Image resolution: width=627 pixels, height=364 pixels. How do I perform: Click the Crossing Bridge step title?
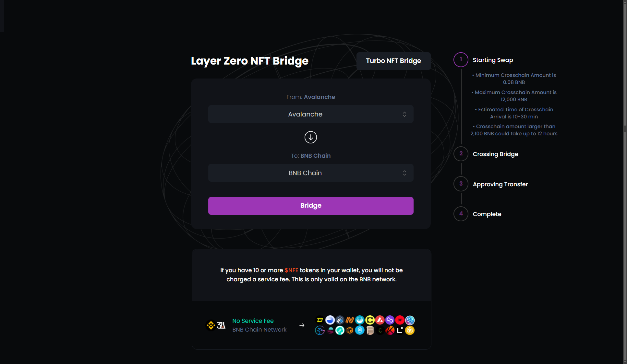[x=495, y=154]
